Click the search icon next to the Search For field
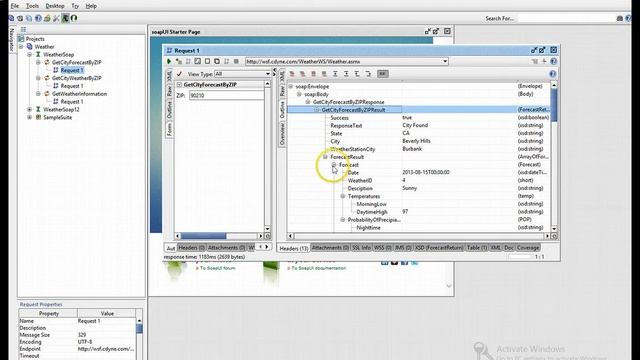640x360 pixels. pos(620,18)
